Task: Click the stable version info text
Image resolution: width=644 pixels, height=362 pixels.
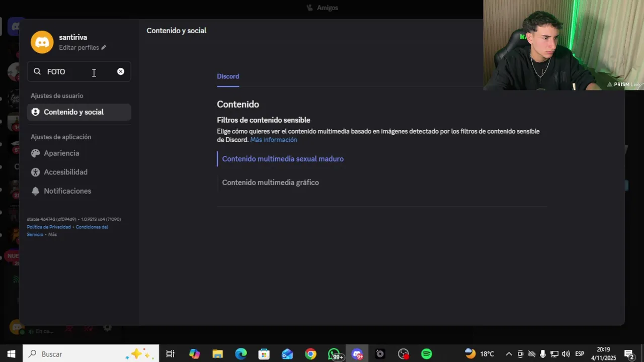Action: tap(74, 219)
